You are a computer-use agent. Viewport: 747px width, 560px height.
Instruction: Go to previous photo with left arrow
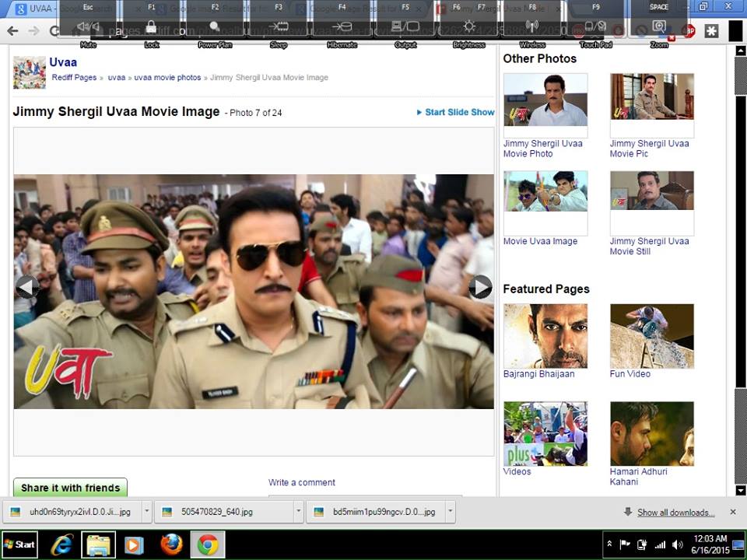[x=27, y=287]
